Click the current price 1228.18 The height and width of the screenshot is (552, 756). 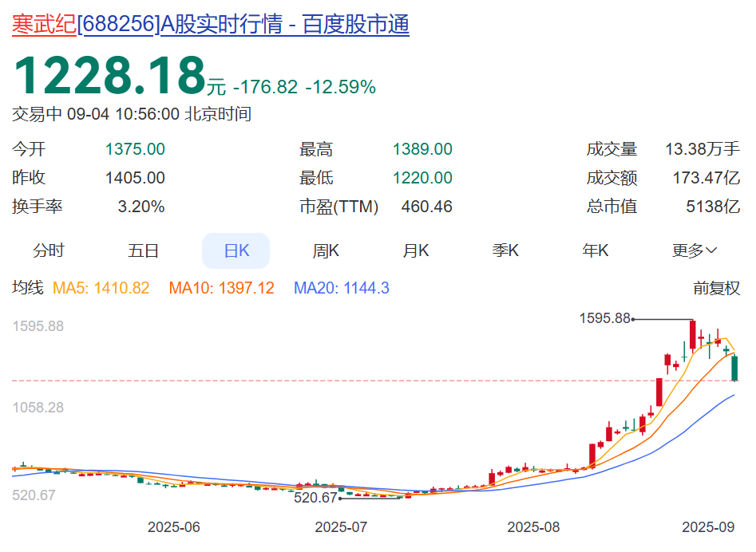tap(110, 76)
